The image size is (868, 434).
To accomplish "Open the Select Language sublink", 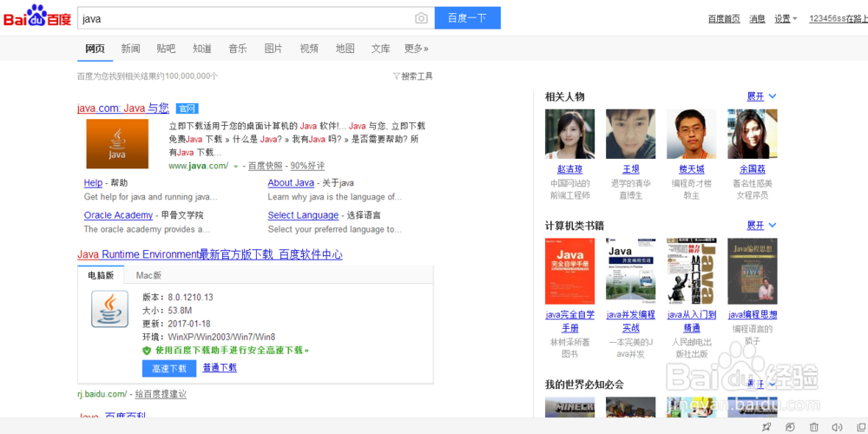I will (303, 215).
